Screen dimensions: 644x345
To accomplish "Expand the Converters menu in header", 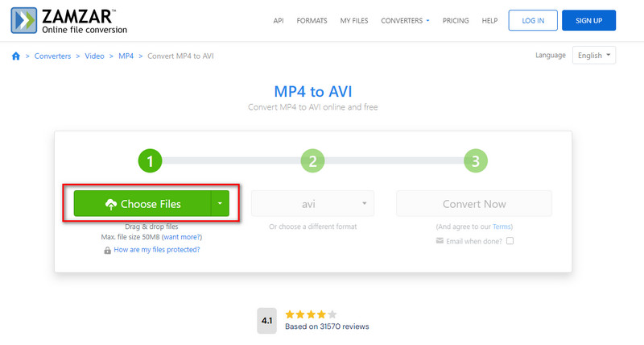I will (x=406, y=20).
